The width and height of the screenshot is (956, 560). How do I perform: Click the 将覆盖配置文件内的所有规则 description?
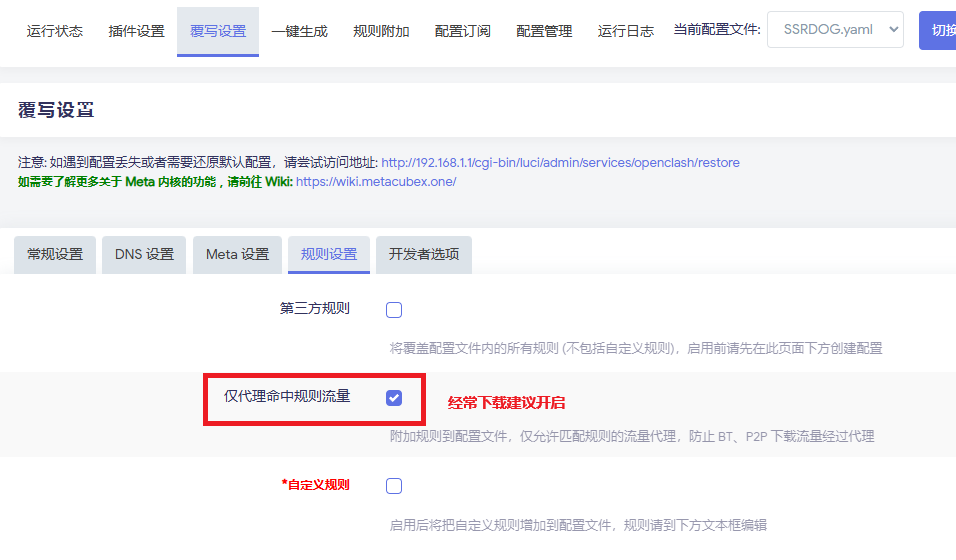click(636, 348)
